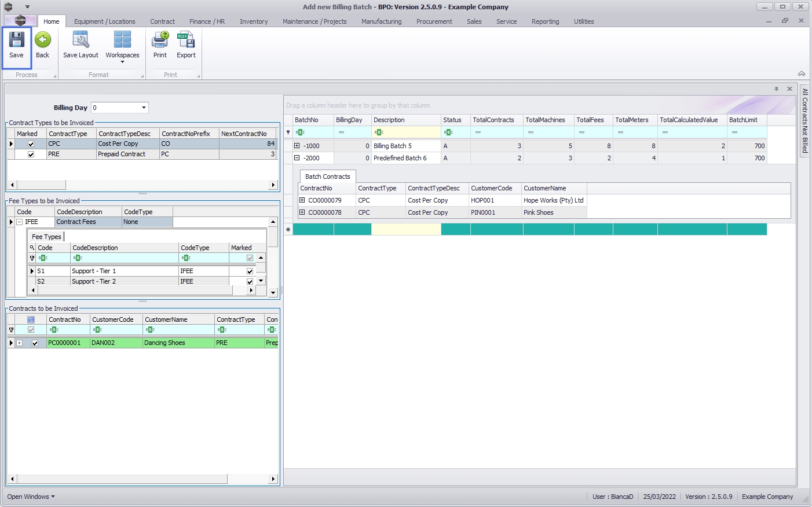Click the Save Layout icon
The width and height of the screenshot is (812, 507).
pyautogui.click(x=81, y=40)
